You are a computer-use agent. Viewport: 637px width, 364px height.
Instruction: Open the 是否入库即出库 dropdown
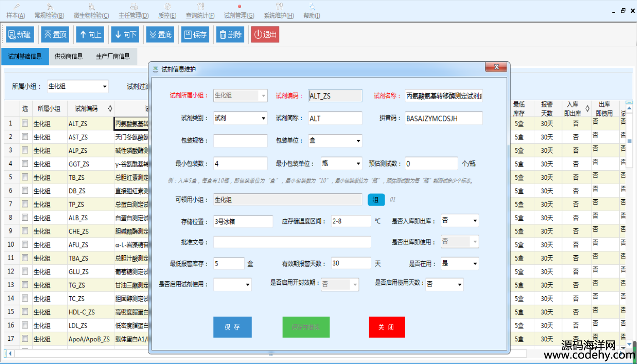click(460, 221)
